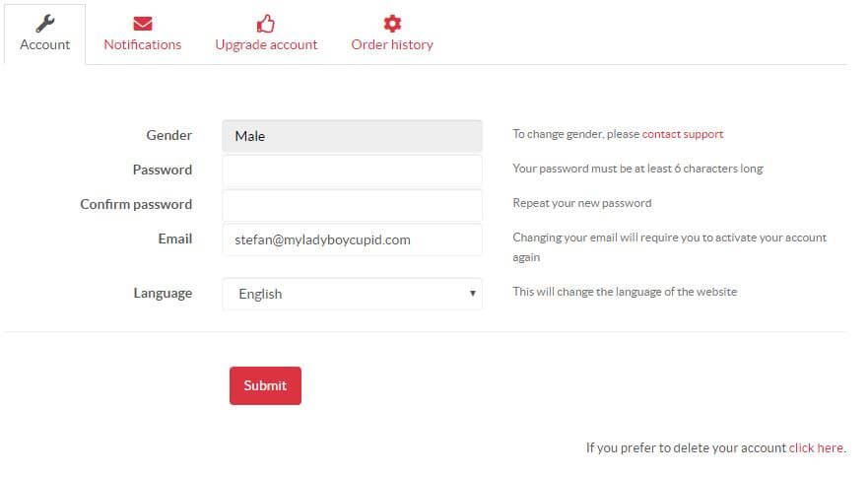Focus the Confirm password field

352,205
